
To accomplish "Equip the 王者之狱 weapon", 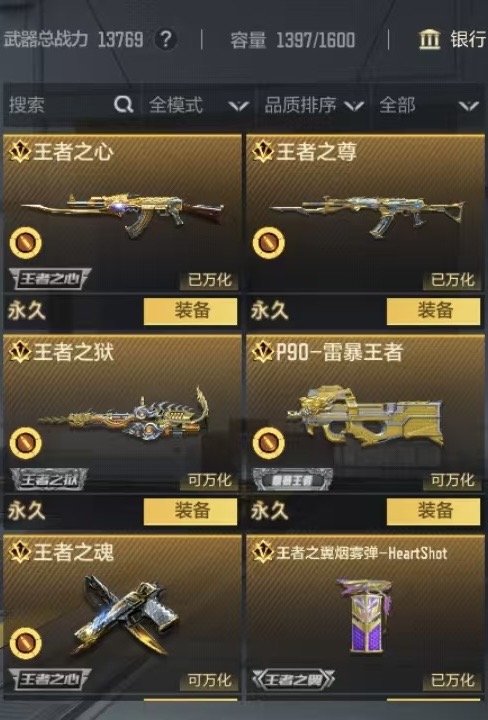I will tap(191, 511).
